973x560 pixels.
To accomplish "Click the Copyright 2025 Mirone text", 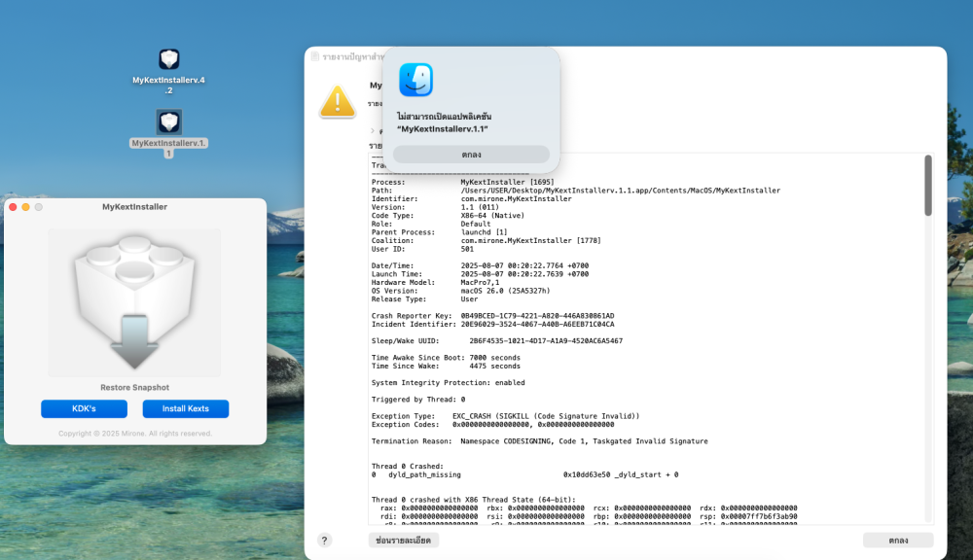I will coord(135,434).
